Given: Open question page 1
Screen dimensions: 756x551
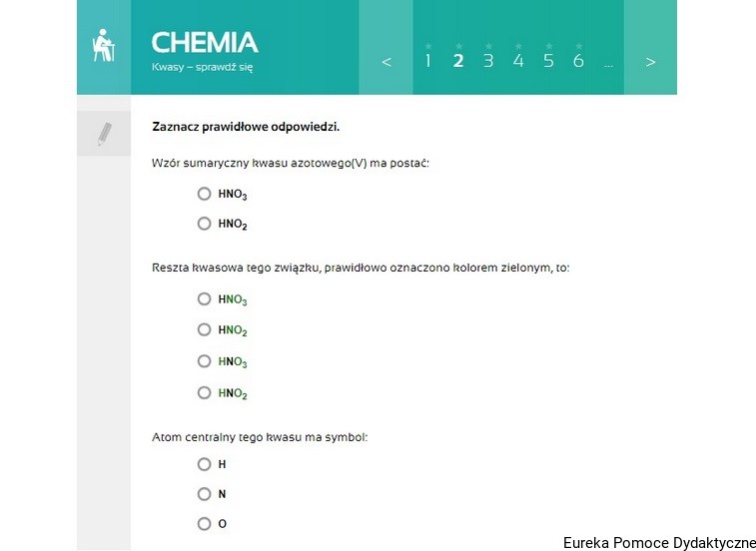Looking at the screenshot, I should [x=428, y=61].
